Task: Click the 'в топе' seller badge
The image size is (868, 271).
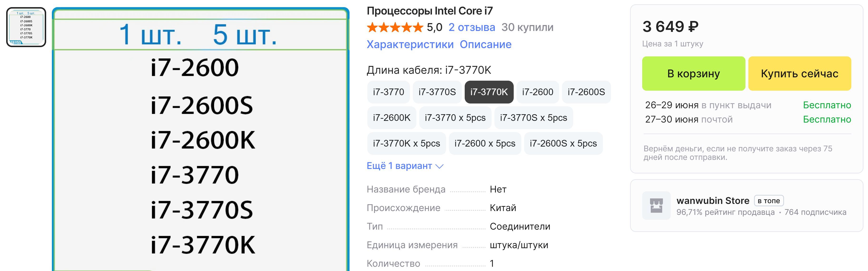Action: pos(769,201)
